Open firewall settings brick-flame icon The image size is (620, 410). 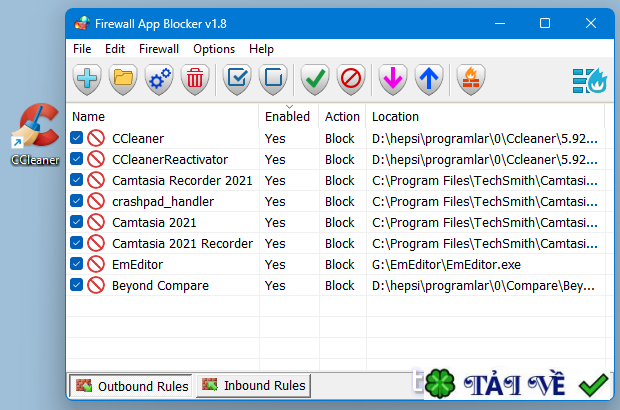(x=471, y=79)
